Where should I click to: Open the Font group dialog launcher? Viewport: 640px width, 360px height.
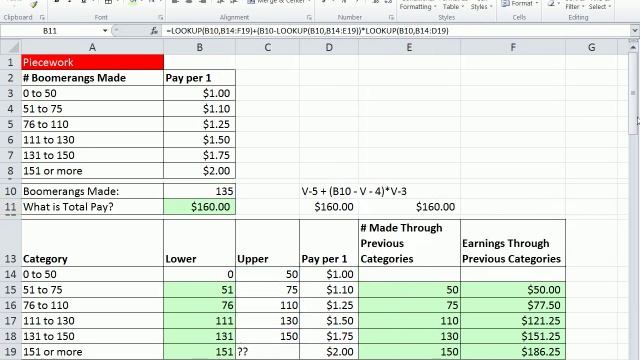point(161,18)
